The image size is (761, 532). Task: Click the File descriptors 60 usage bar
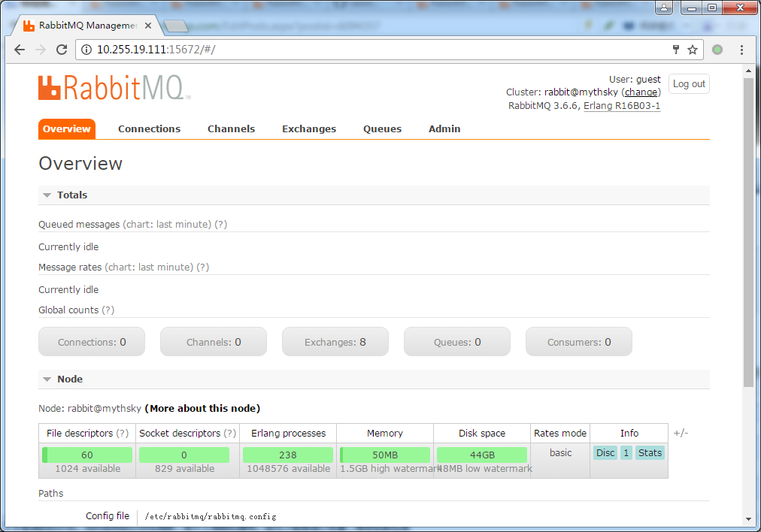[x=87, y=455]
